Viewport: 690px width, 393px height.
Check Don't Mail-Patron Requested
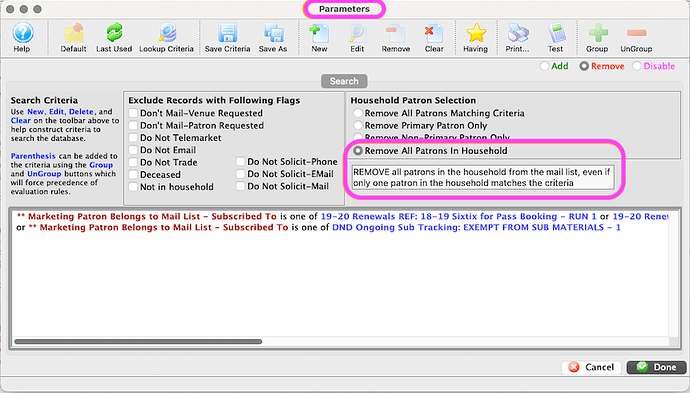(x=133, y=125)
